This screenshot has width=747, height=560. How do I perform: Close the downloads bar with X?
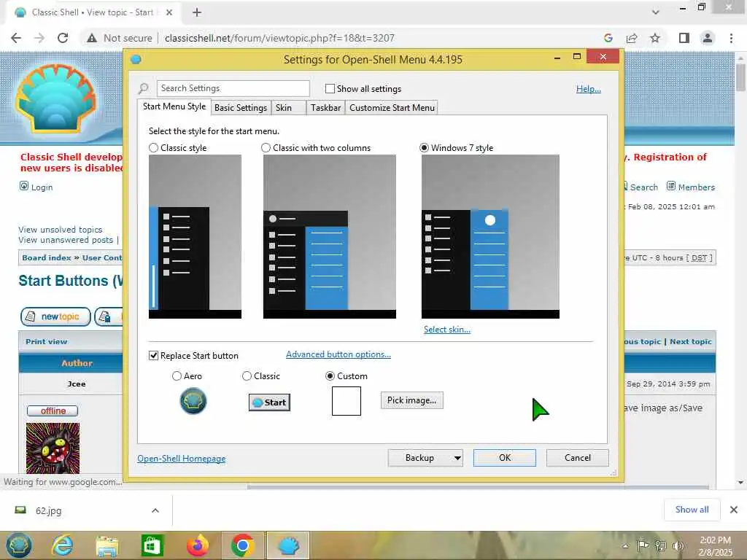(734, 510)
